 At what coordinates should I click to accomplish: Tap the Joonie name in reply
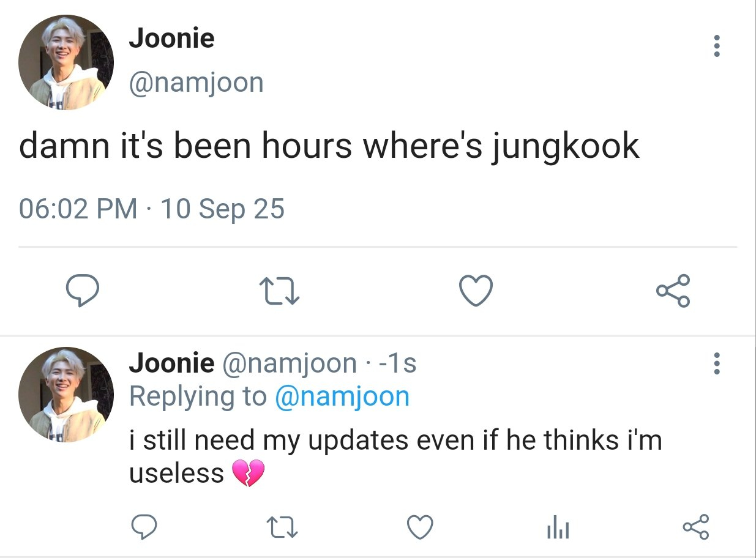coord(171,363)
